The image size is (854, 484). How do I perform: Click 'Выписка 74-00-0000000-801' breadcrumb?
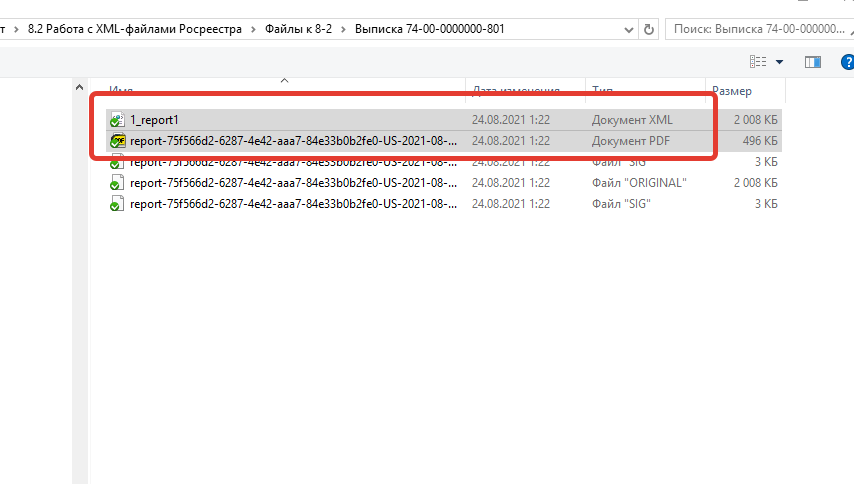tap(430, 29)
